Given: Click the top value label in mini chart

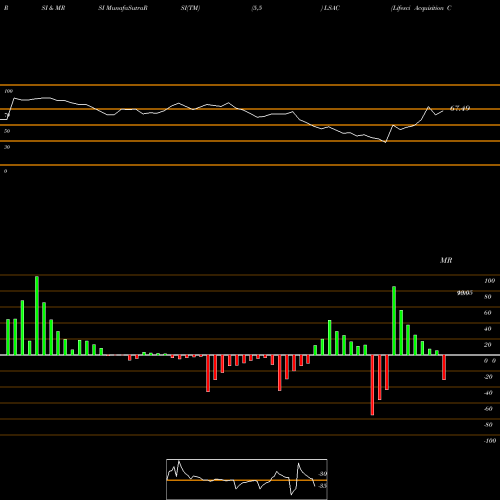Looking at the screenshot, I should point(323,474).
